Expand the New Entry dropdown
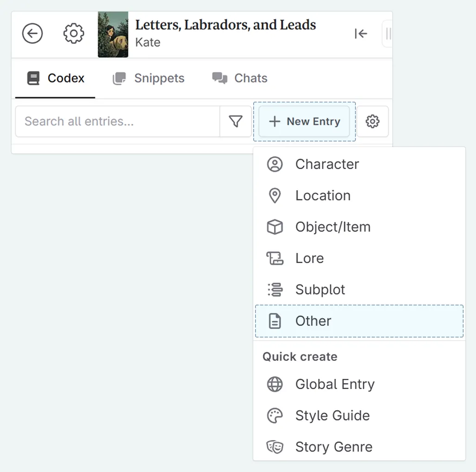This screenshot has width=476, height=472. click(304, 121)
